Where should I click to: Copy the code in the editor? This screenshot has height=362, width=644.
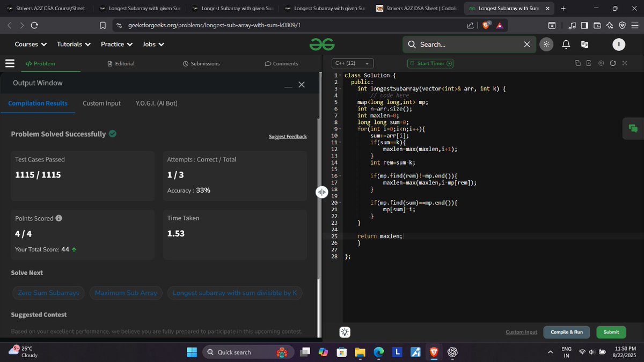[x=577, y=63]
